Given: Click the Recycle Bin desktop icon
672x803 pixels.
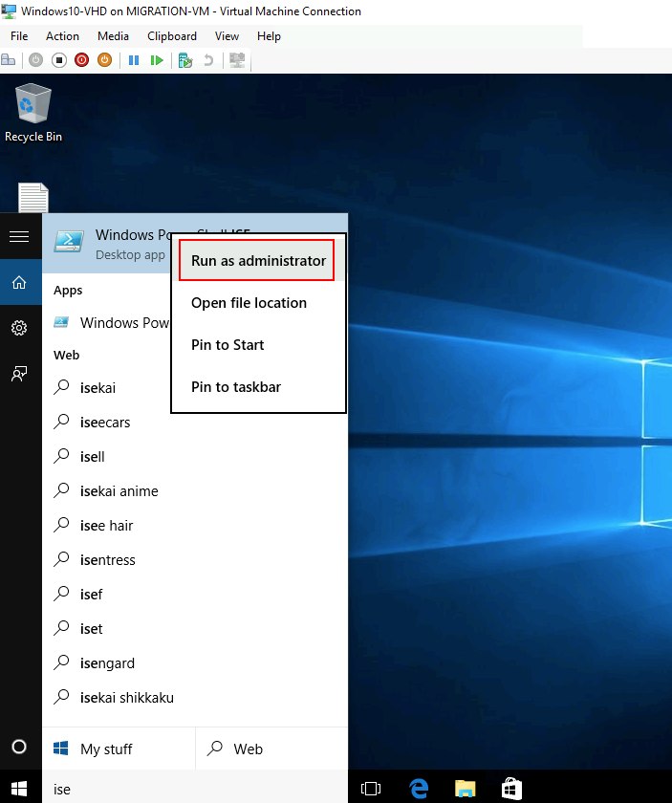Looking at the screenshot, I should [x=33, y=113].
